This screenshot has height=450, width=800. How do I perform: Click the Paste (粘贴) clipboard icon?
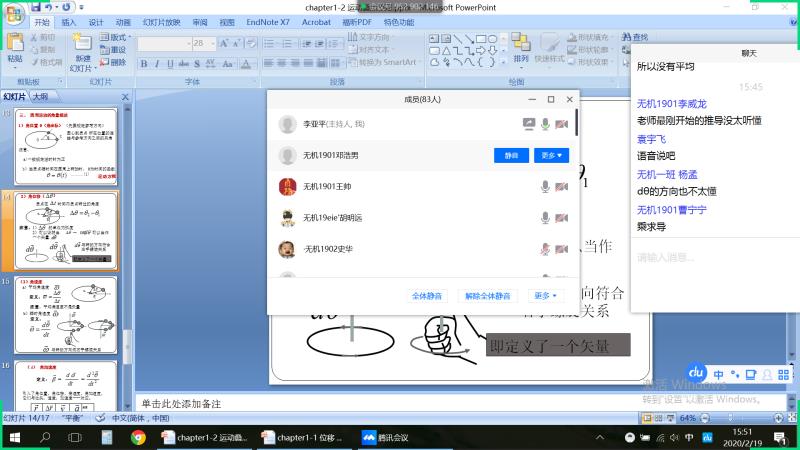[x=15, y=43]
